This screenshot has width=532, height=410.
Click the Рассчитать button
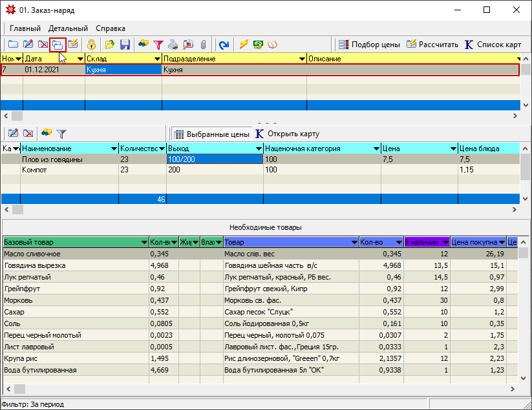click(432, 45)
